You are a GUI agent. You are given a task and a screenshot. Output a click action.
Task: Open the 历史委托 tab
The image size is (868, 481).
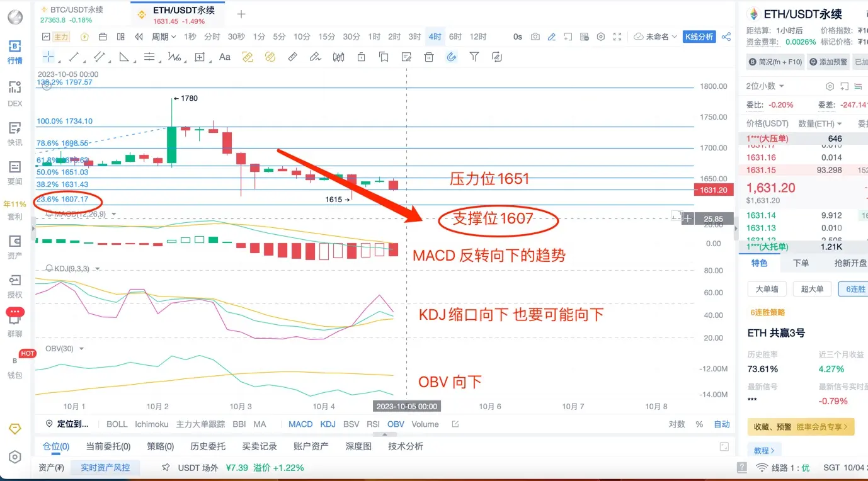pos(208,446)
